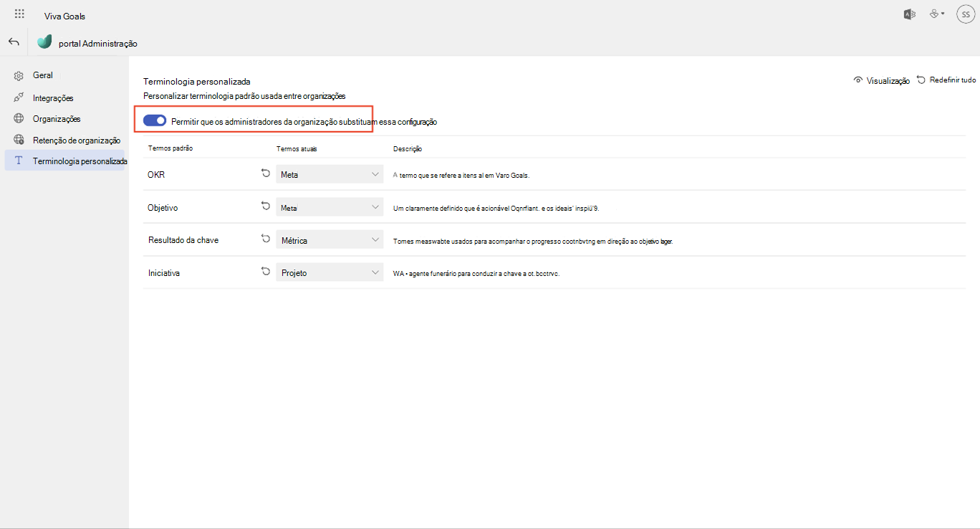Click the Integrações plug icon
The width and height of the screenshot is (980, 529).
pyautogui.click(x=19, y=97)
